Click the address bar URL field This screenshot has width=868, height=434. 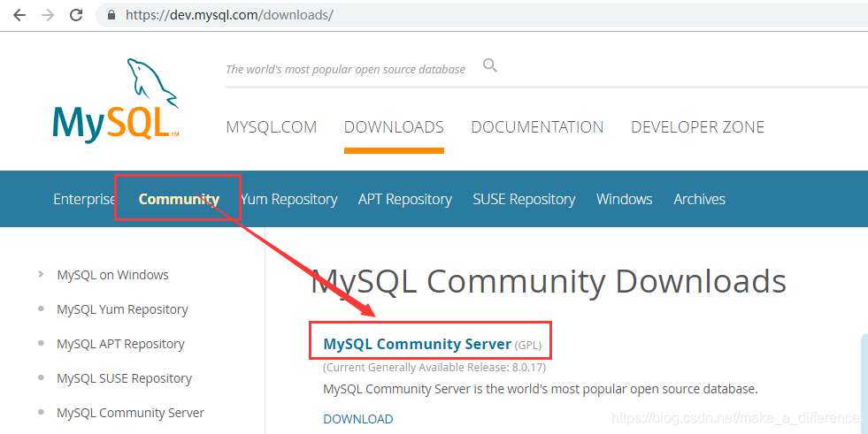click(x=481, y=15)
